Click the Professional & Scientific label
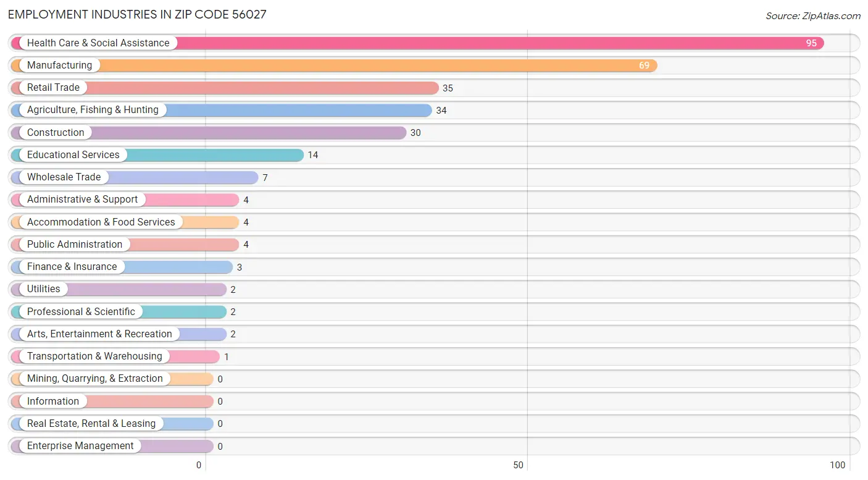Screen dimensions: 868x480 point(81,311)
